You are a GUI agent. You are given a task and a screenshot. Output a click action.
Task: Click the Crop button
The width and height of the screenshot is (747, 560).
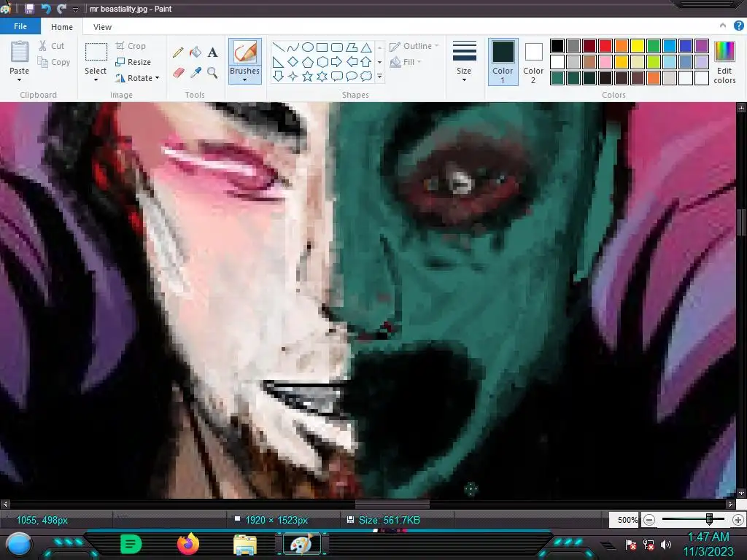131,46
